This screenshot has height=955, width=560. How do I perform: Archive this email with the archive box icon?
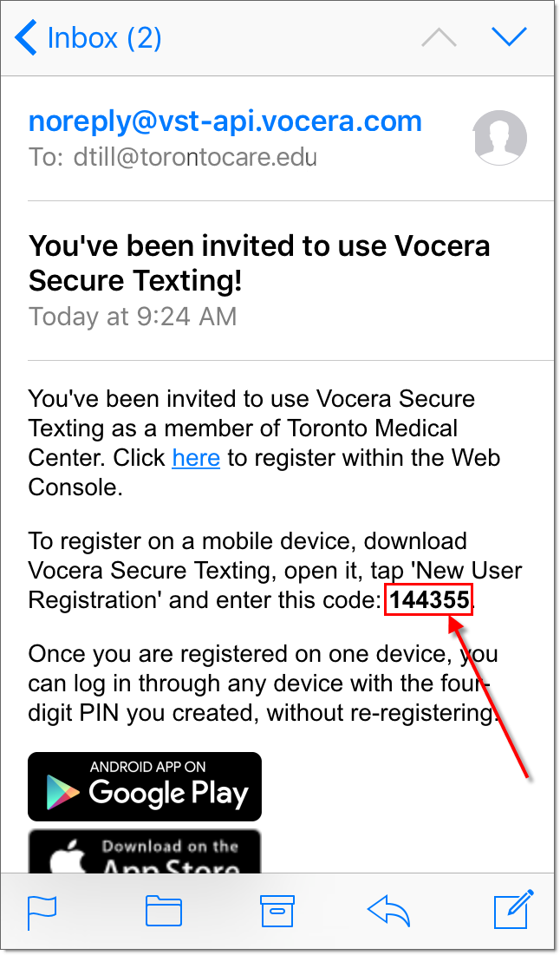coord(278,910)
